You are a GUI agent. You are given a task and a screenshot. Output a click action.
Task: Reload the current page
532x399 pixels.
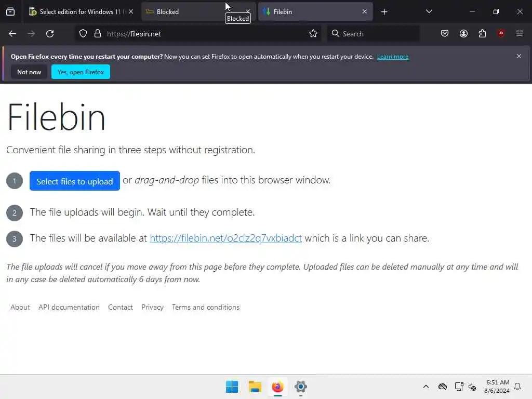(50, 34)
